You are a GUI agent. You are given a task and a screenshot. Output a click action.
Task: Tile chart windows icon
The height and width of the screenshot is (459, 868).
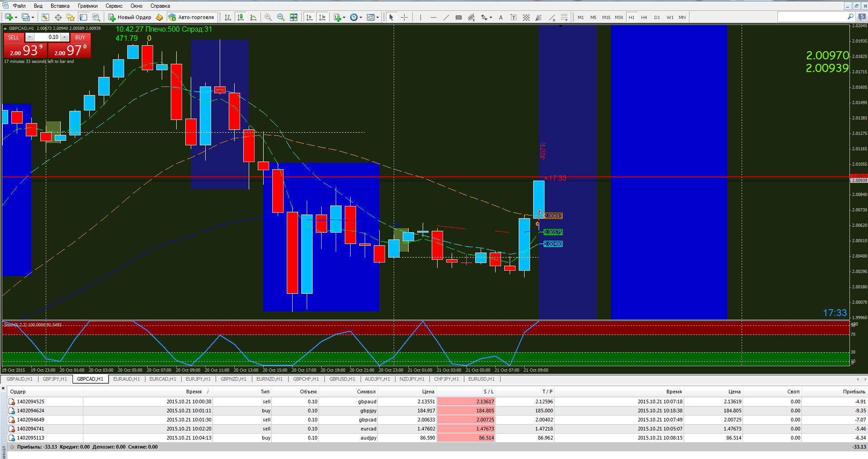click(x=294, y=17)
